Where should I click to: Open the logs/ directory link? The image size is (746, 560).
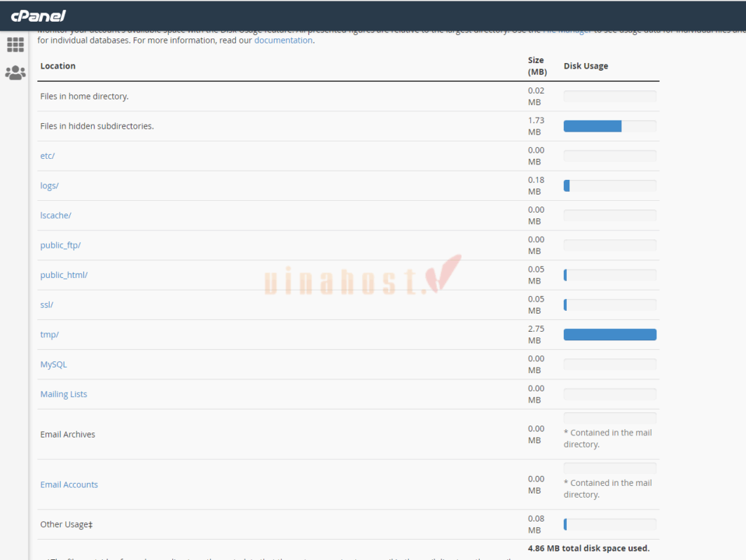(x=49, y=185)
